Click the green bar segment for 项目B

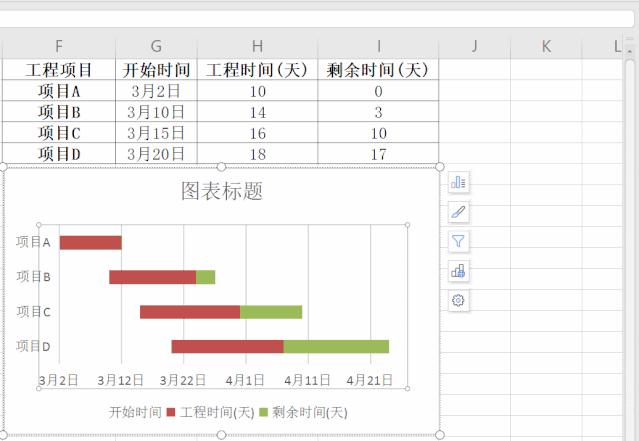pos(206,277)
